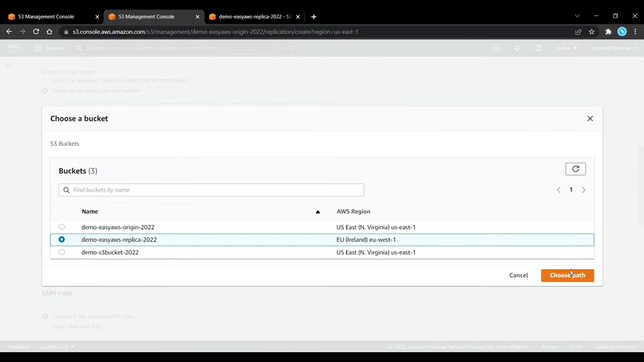644x362 pixels.
Task: Click the Cancel button
Action: click(518, 275)
